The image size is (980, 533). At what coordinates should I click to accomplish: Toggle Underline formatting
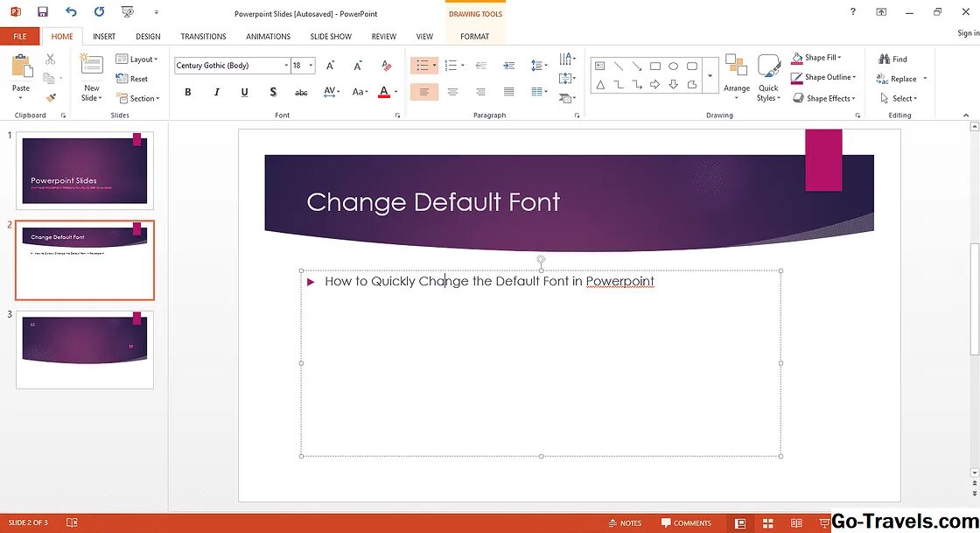click(x=244, y=92)
